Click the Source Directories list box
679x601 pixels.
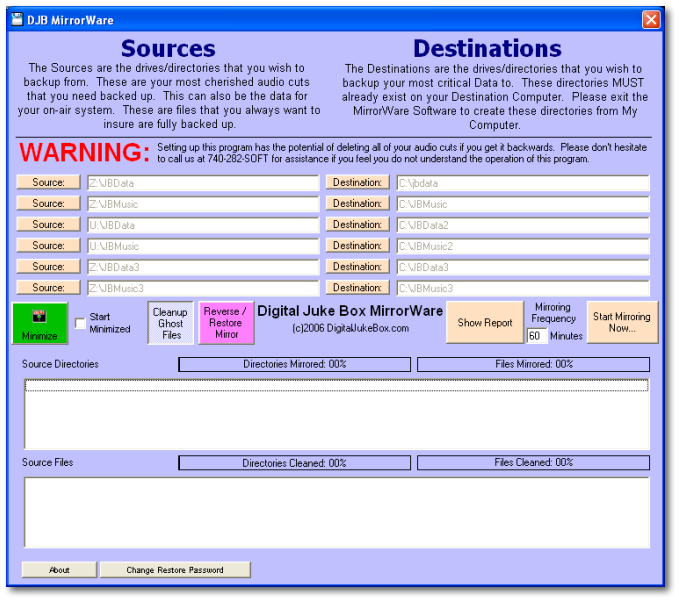pos(336,414)
